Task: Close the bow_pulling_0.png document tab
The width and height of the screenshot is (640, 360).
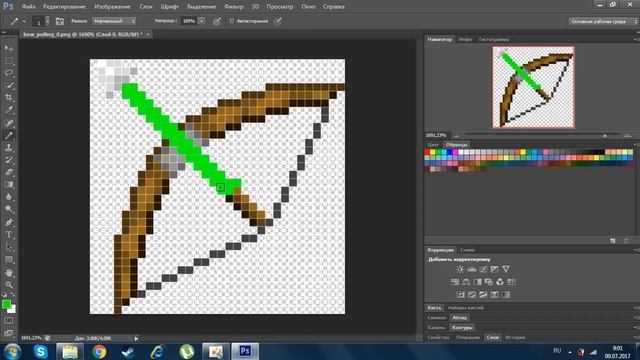Action: point(148,34)
